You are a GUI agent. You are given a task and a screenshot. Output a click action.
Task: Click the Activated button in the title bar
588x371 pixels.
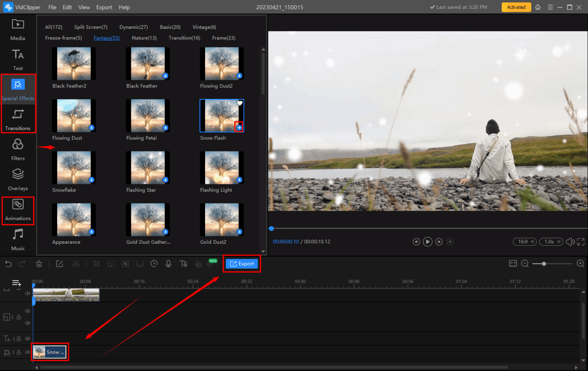[516, 7]
